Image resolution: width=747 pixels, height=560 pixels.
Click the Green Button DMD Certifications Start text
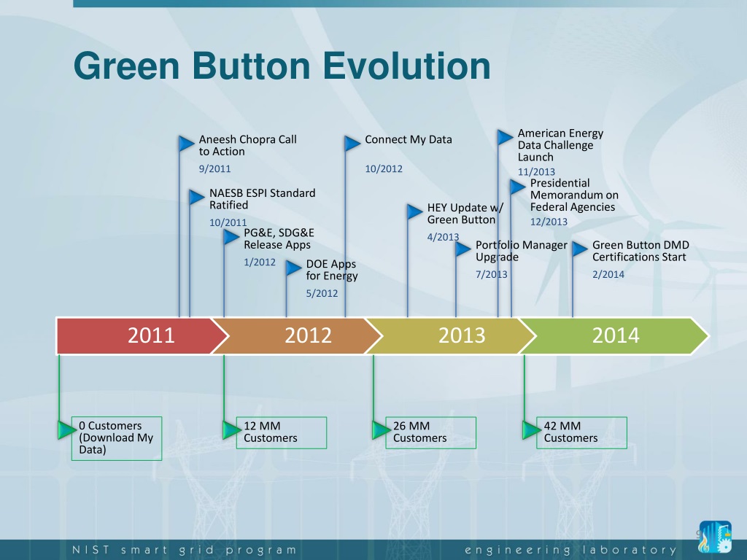pyautogui.click(x=640, y=251)
